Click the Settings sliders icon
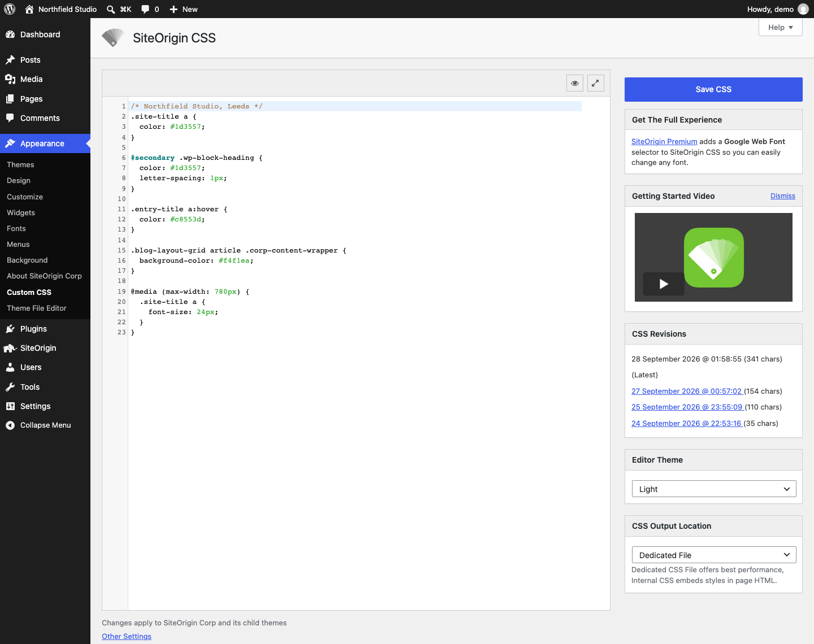 pyautogui.click(x=10, y=406)
